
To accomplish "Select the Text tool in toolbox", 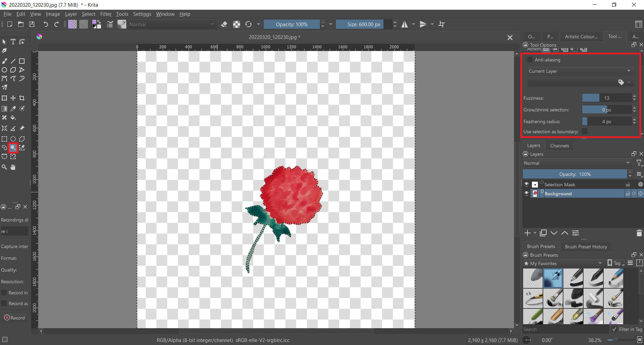I will click(13, 42).
